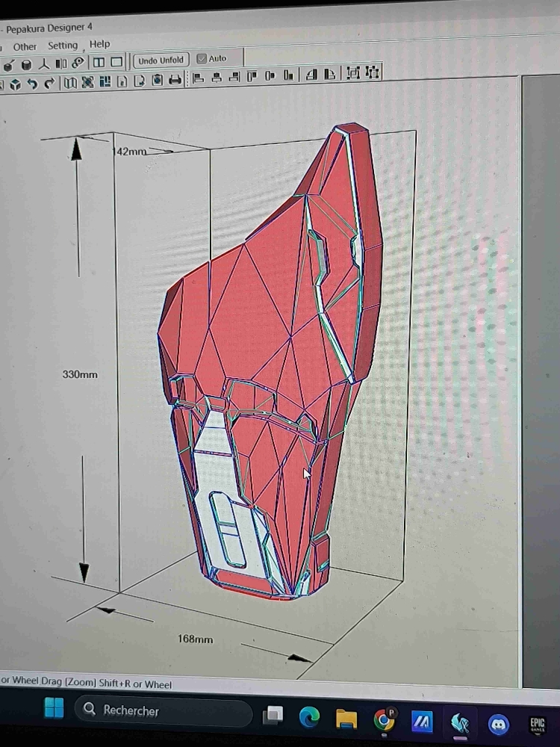Image resolution: width=560 pixels, height=747 pixels.
Task: Click the axis orientation icon
Action: 44,64
